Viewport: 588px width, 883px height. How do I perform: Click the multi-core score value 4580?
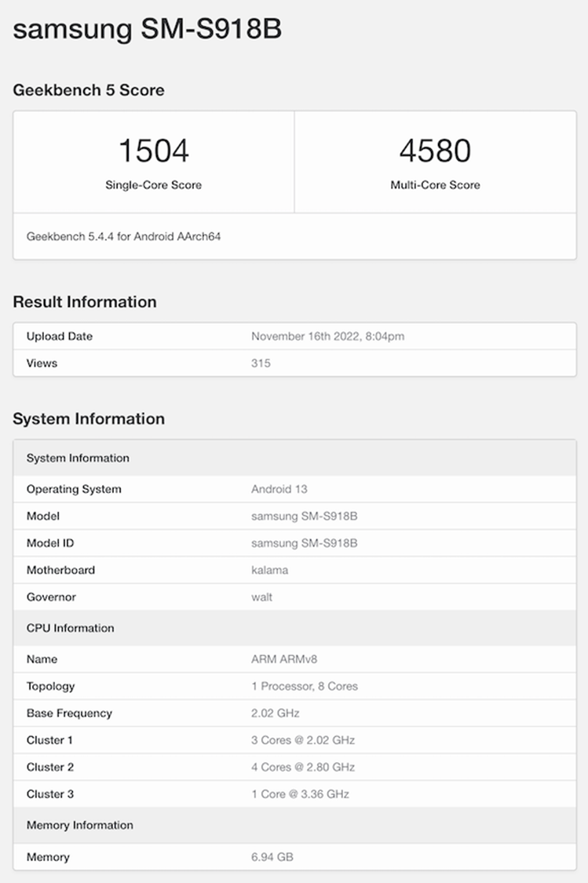[x=435, y=151]
